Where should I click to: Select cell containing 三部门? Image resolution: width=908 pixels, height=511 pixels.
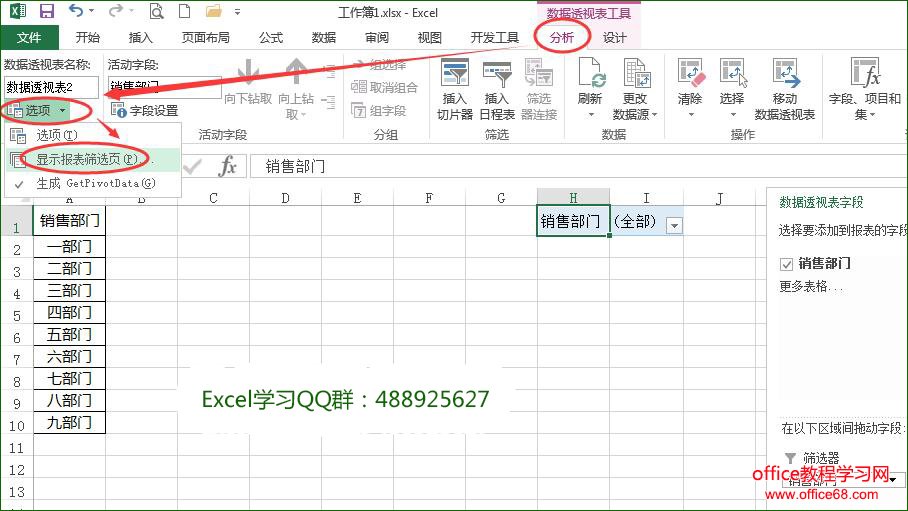click(69, 291)
